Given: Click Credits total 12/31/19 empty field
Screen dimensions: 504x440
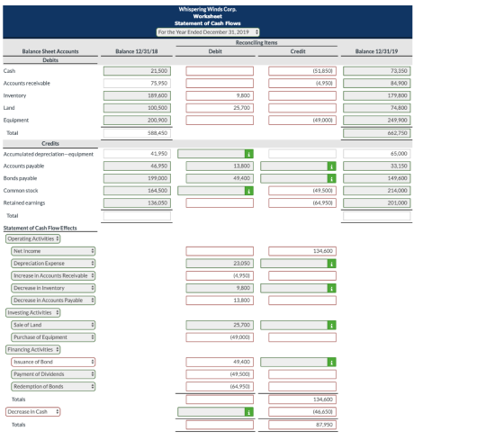Looking at the screenshot, I should point(377,216).
